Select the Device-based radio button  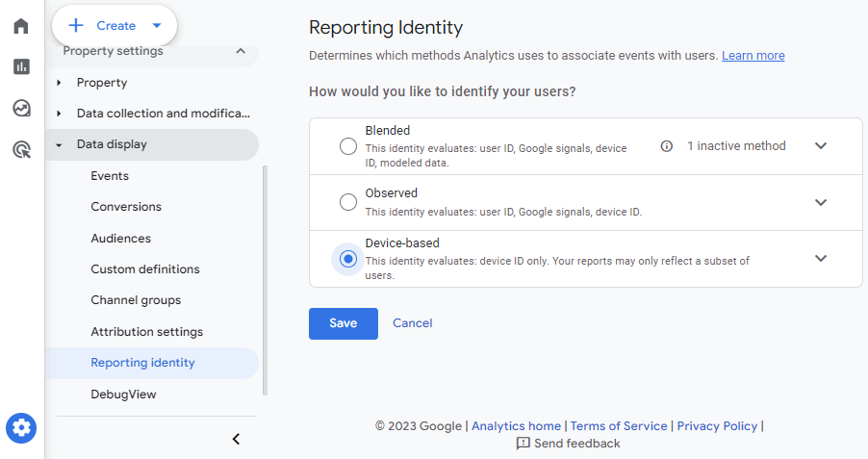click(x=348, y=259)
